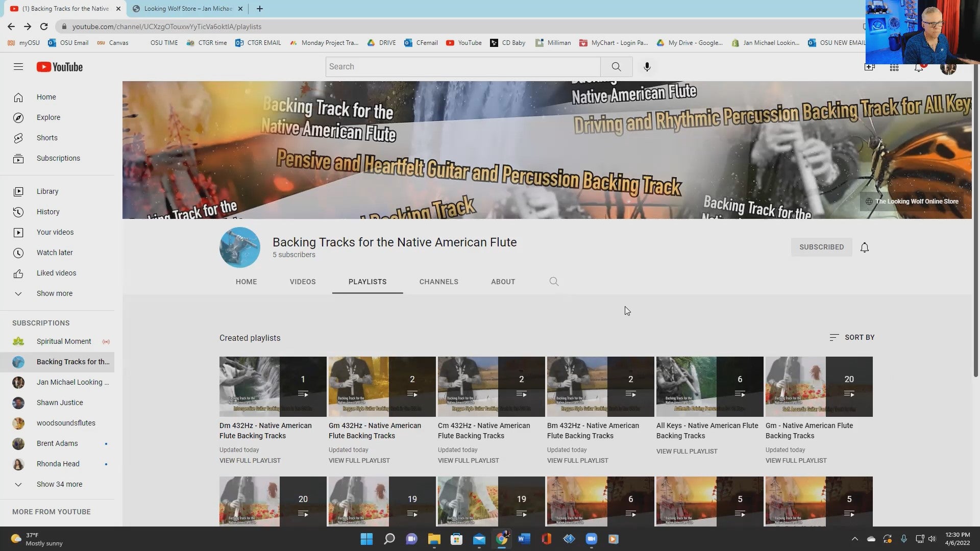Open The Looking Wolf Online Store link
The height and width of the screenshot is (551, 980).
pyautogui.click(x=916, y=202)
